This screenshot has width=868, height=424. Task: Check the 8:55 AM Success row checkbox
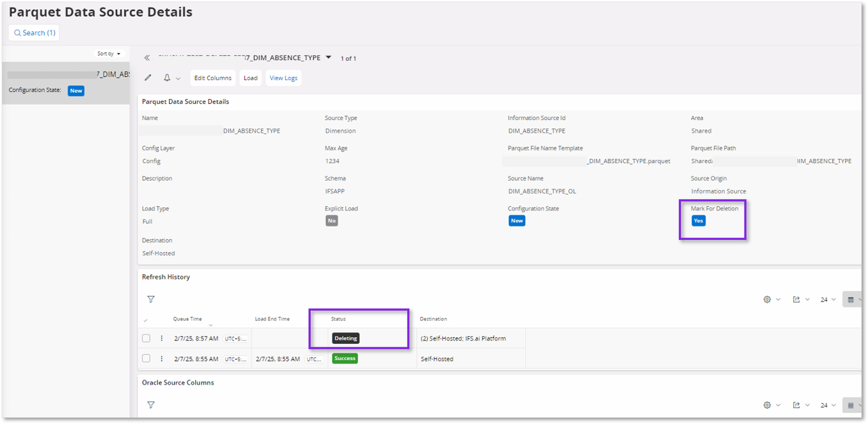(146, 358)
